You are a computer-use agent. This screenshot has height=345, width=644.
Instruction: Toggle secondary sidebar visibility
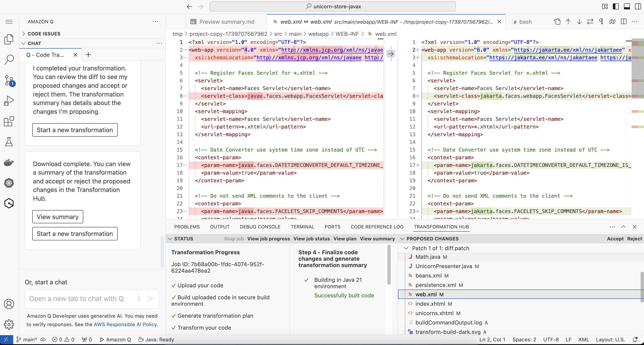638,6
